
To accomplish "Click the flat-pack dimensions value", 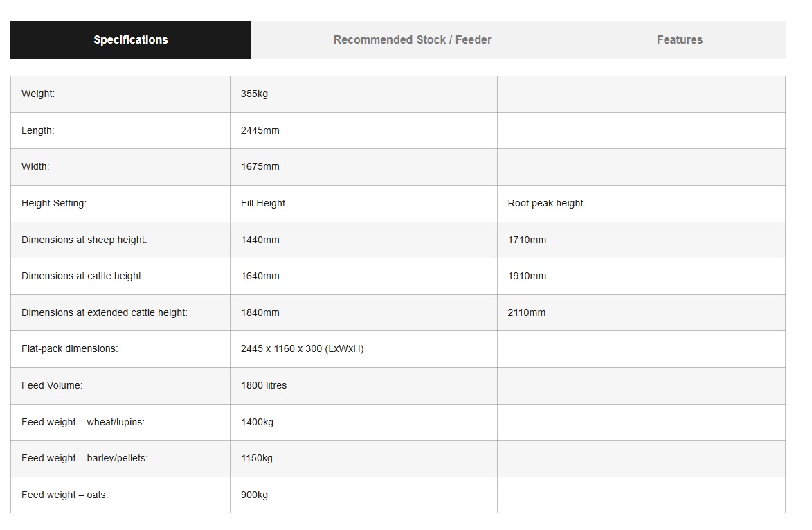I will click(x=302, y=349).
